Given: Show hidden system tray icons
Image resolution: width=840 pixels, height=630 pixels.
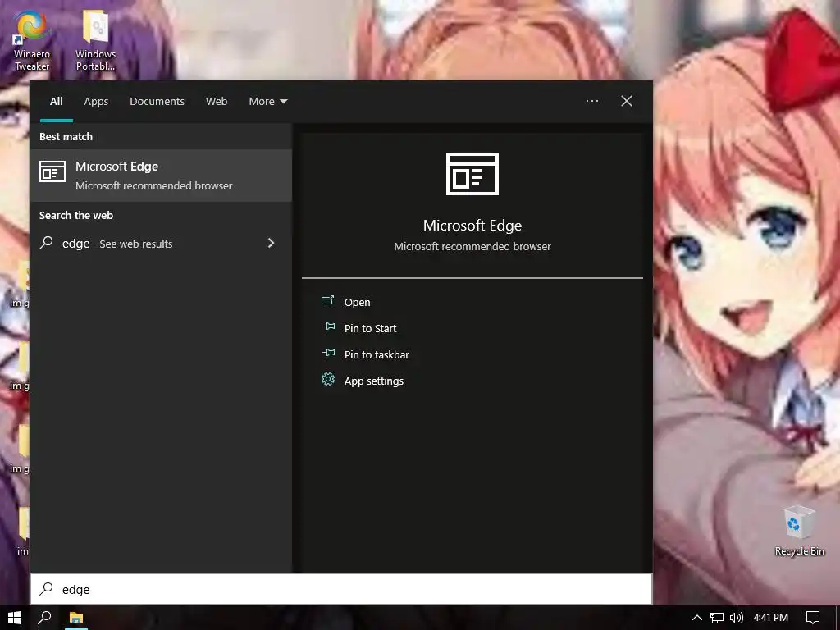Looking at the screenshot, I should pos(697,618).
